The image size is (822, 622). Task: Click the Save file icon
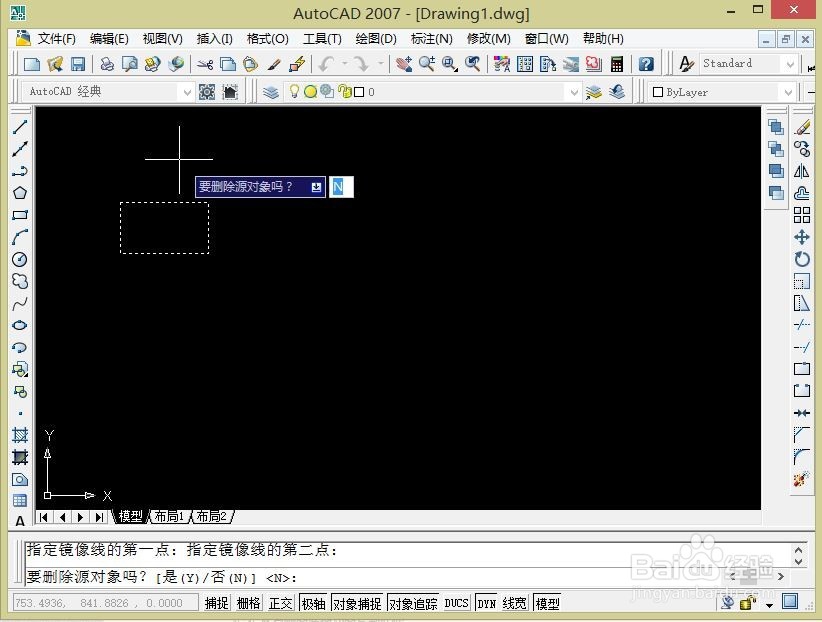point(78,64)
